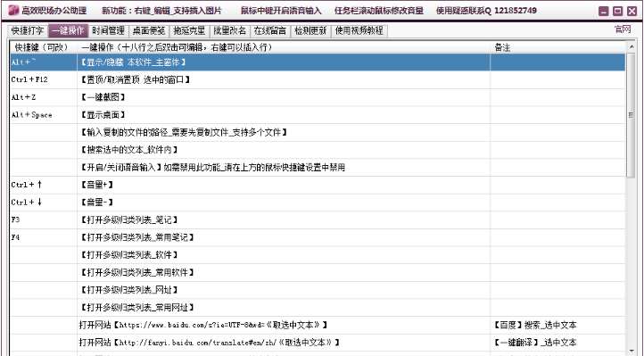This screenshot has width=644, height=356.
Task: Maximize the window with the square button
Action: 618,11
